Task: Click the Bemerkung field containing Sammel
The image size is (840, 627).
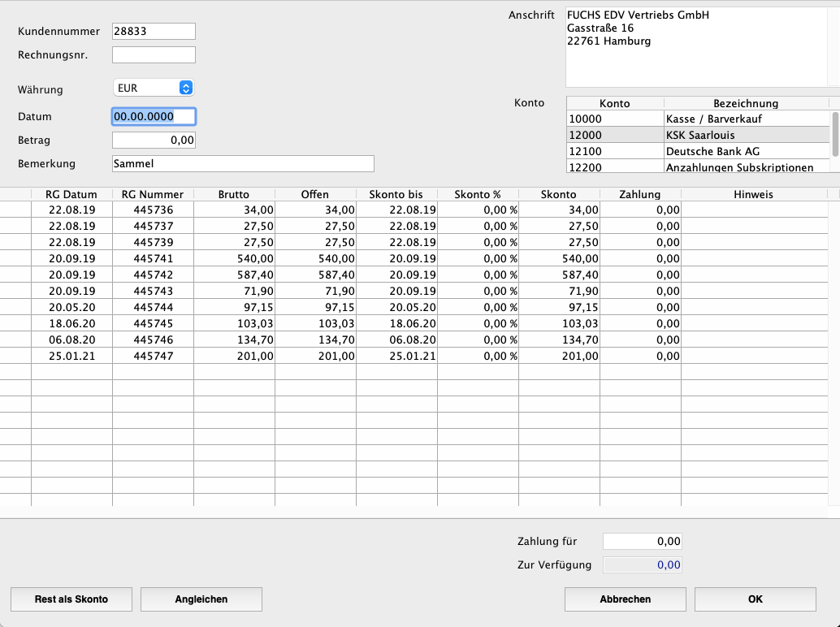Action: tap(243, 163)
